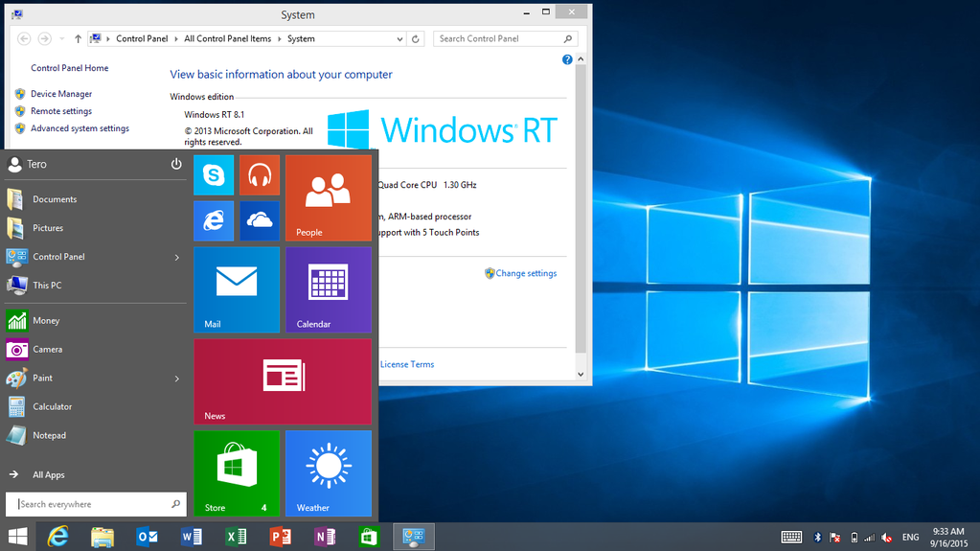
Task: Open the OneDrive cloud tile
Action: (259, 220)
